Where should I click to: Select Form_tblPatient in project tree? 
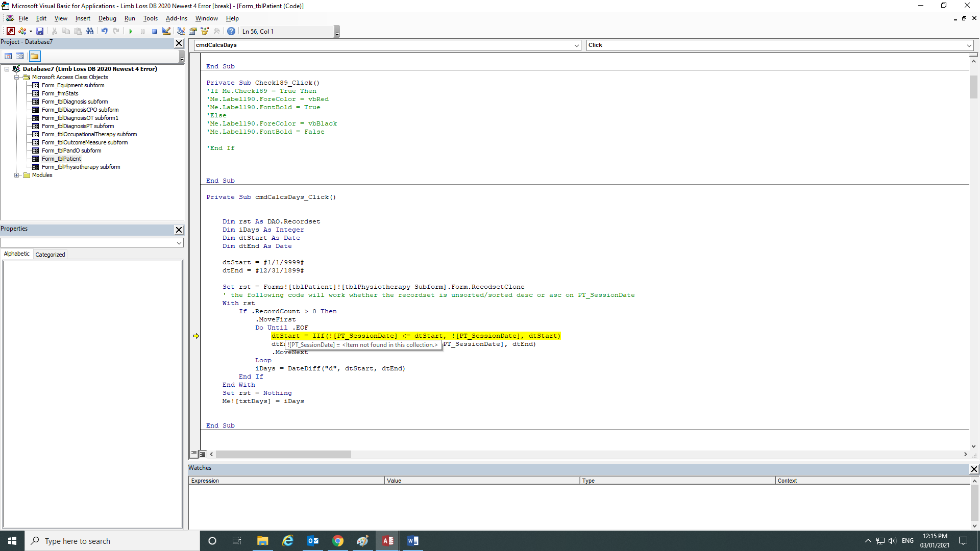(61, 159)
